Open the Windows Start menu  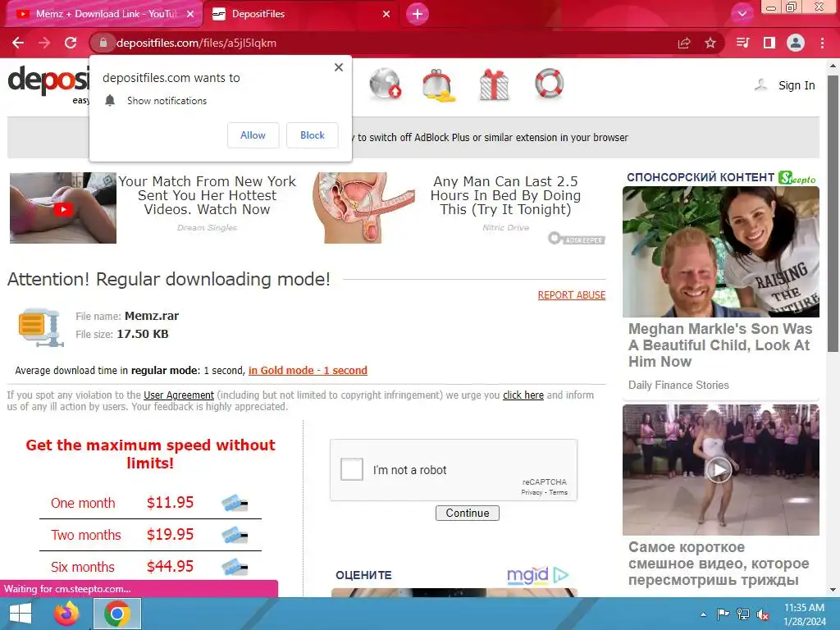[x=21, y=614]
